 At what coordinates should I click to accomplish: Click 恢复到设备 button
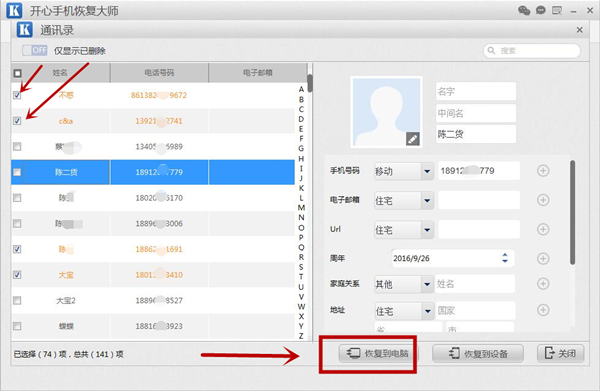pyautogui.click(x=478, y=353)
